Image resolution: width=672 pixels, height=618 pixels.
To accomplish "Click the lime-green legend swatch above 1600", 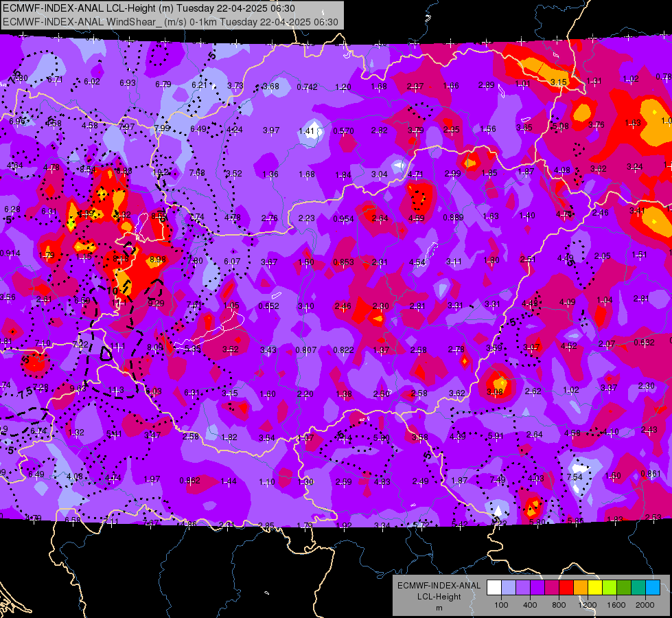I will [610, 588].
